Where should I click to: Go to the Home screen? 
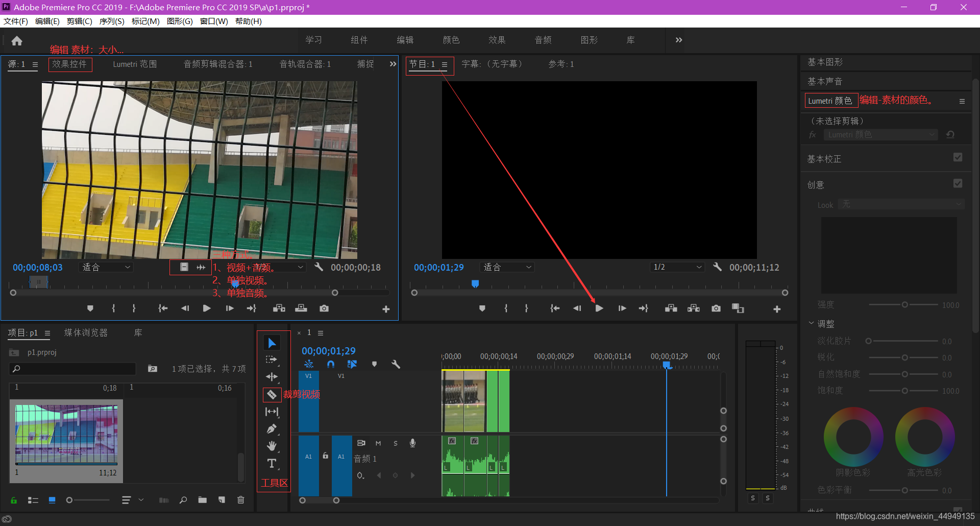point(17,40)
